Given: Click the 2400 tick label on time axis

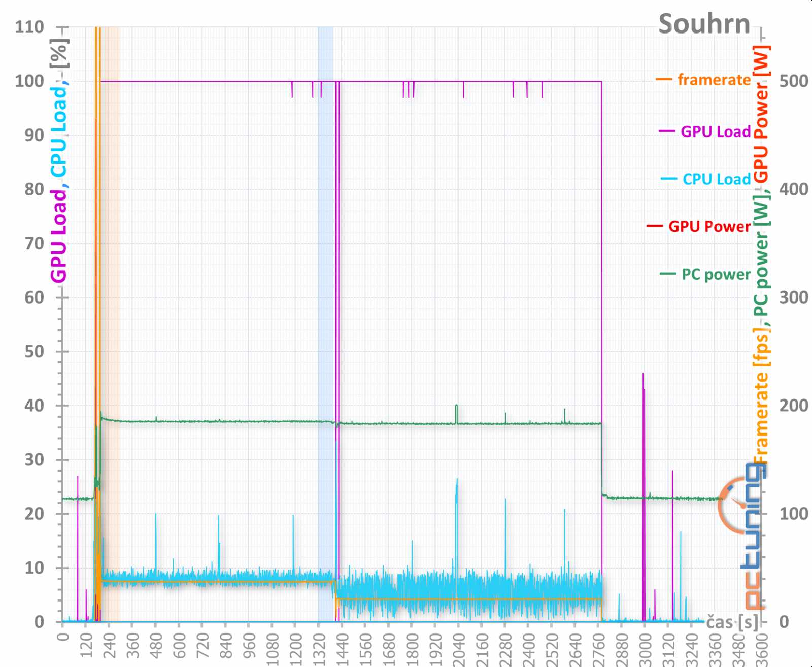Looking at the screenshot, I should point(528,649).
